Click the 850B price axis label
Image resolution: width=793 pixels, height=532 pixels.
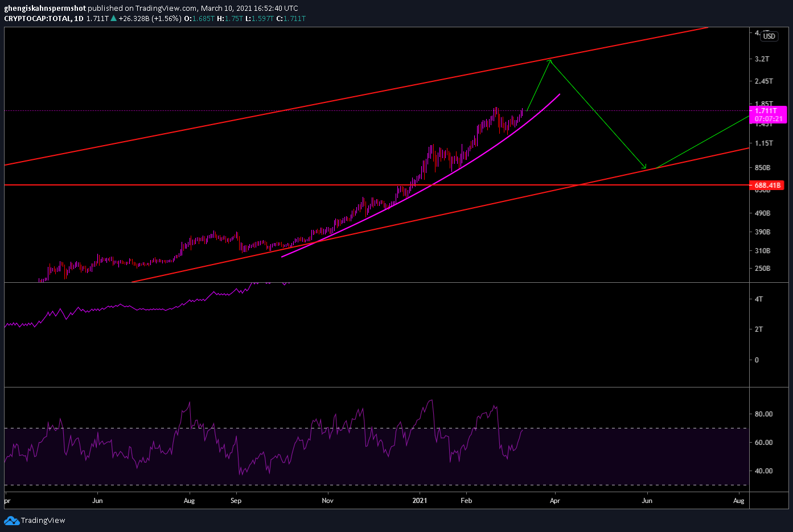click(x=763, y=168)
